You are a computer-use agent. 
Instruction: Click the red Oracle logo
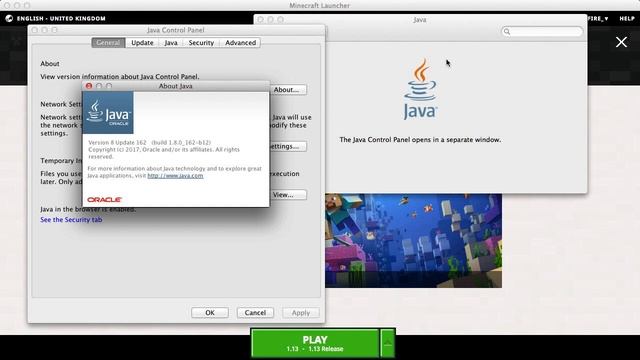104,200
